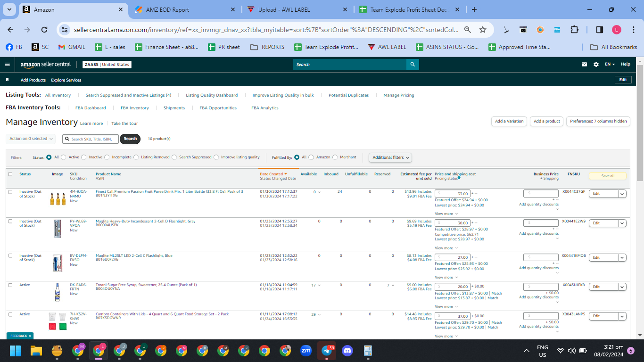644x362 pixels.
Task: Select the Search Suppressed filter radio
Action: tap(174, 157)
